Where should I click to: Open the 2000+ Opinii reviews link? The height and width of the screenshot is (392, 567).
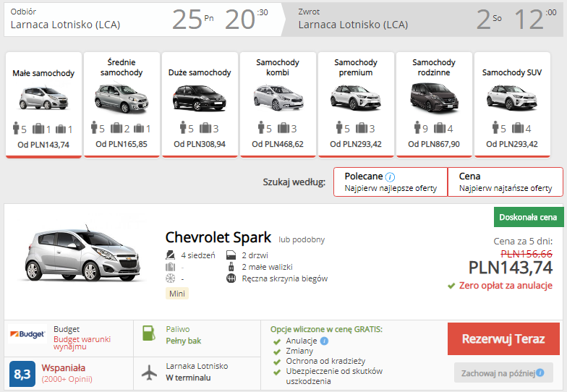(x=67, y=379)
